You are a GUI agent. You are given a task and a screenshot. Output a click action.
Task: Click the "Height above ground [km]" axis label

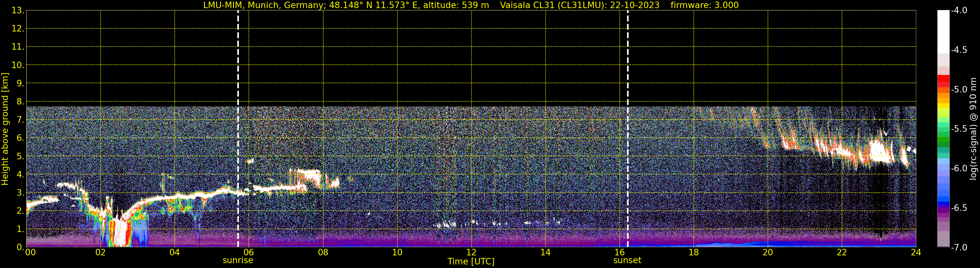[5, 129]
